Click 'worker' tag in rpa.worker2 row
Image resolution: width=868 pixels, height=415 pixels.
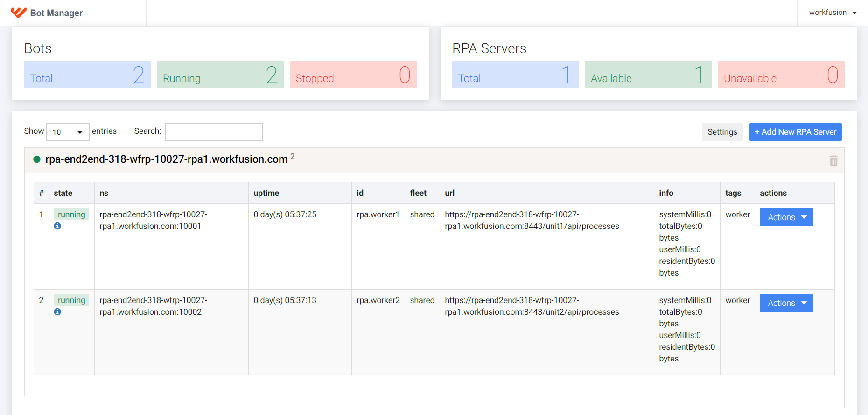pos(737,300)
